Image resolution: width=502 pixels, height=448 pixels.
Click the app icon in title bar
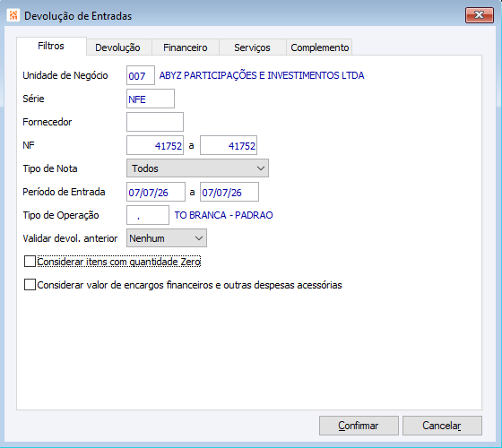tap(13, 15)
